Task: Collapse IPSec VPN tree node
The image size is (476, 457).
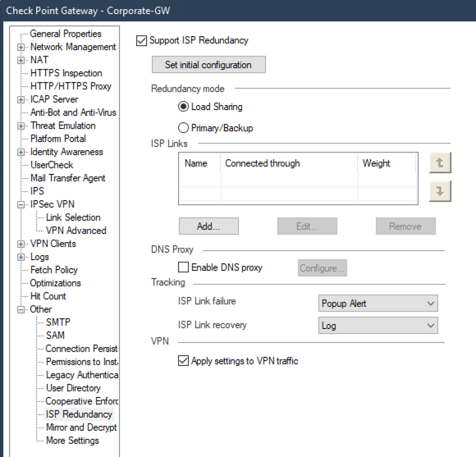Action: tap(21, 204)
